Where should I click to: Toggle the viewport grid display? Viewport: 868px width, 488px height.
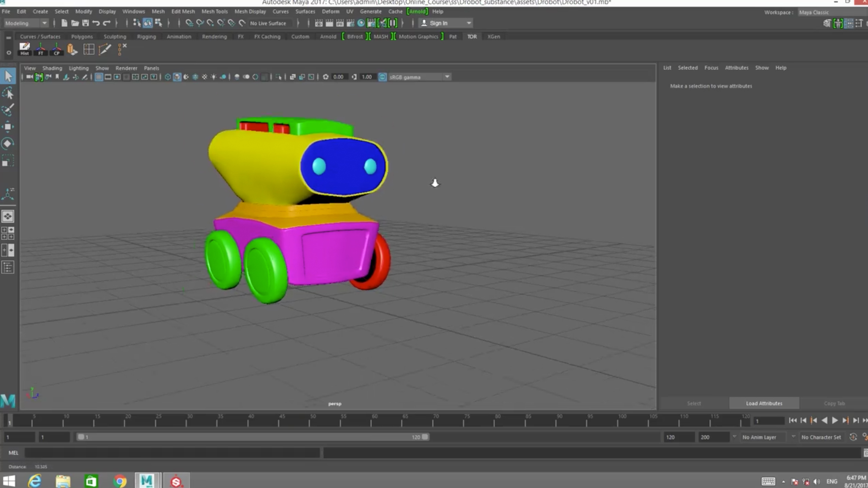99,77
